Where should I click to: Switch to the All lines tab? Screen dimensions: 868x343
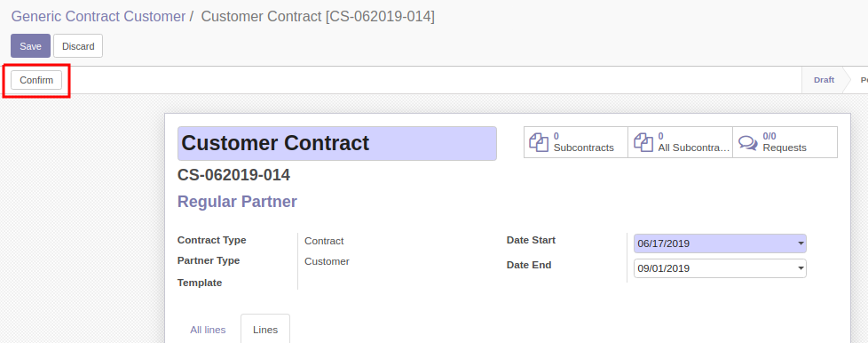pos(209,330)
